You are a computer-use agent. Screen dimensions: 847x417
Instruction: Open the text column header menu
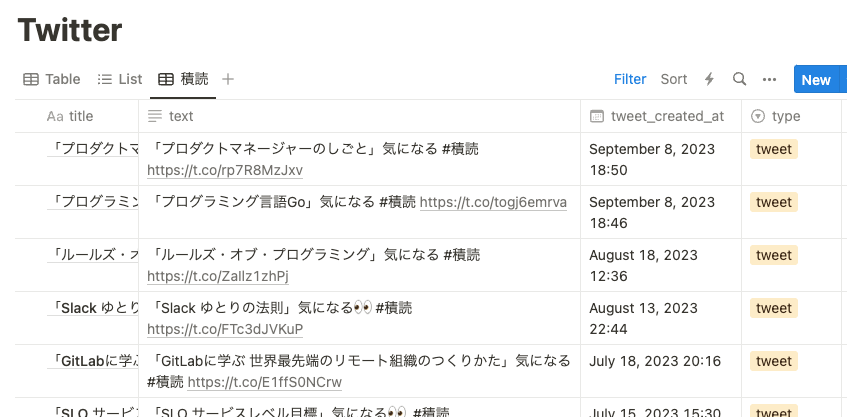point(359,116)
